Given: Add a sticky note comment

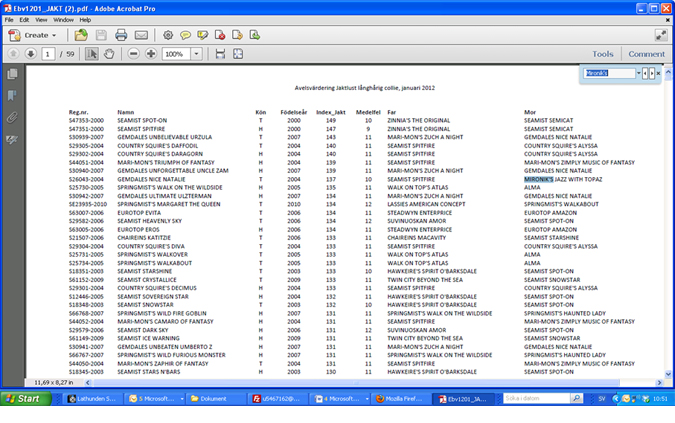Looking at the screenshot, I should [x=186, y=35].
